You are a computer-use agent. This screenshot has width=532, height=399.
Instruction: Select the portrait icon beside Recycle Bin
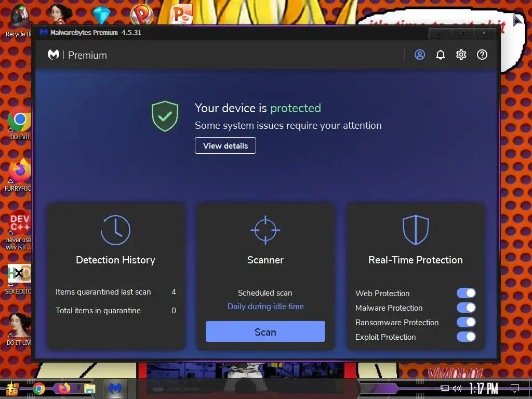(x=60, y=14)
